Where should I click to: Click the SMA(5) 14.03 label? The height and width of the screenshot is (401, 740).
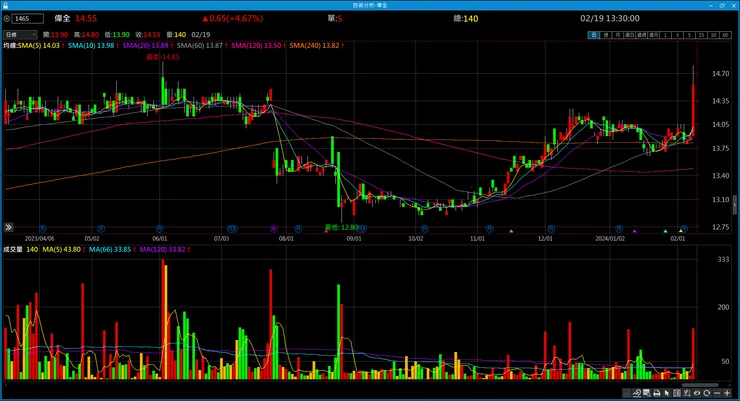pyautogui.click(x=38, y=46)
